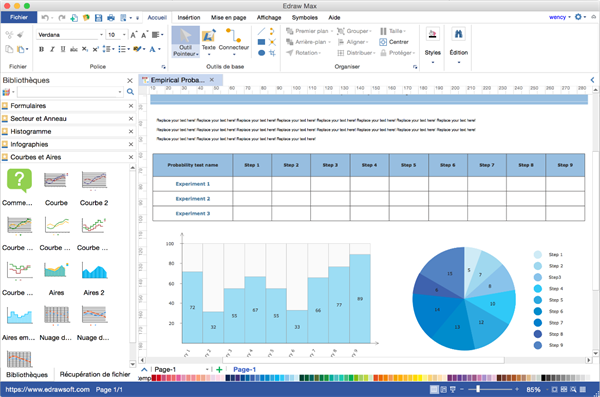Open the text alignment dropdown
The width and height of the screenshot is (600, 397).
tap(158, 35)
